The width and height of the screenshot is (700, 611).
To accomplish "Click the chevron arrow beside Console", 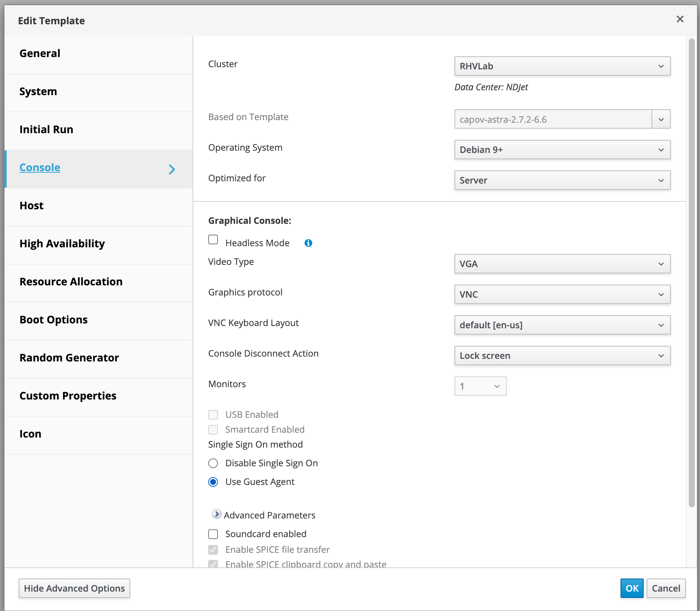I will coord(172,169).
